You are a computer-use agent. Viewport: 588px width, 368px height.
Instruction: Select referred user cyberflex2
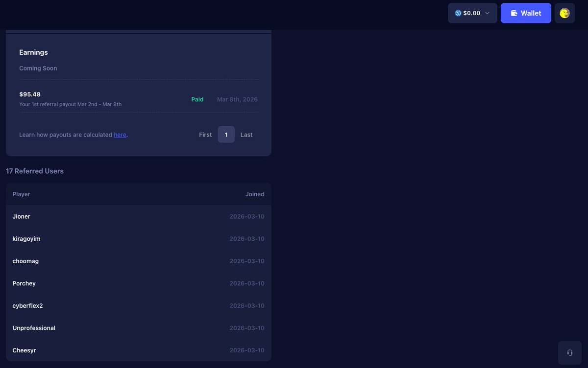pos(27,305)
